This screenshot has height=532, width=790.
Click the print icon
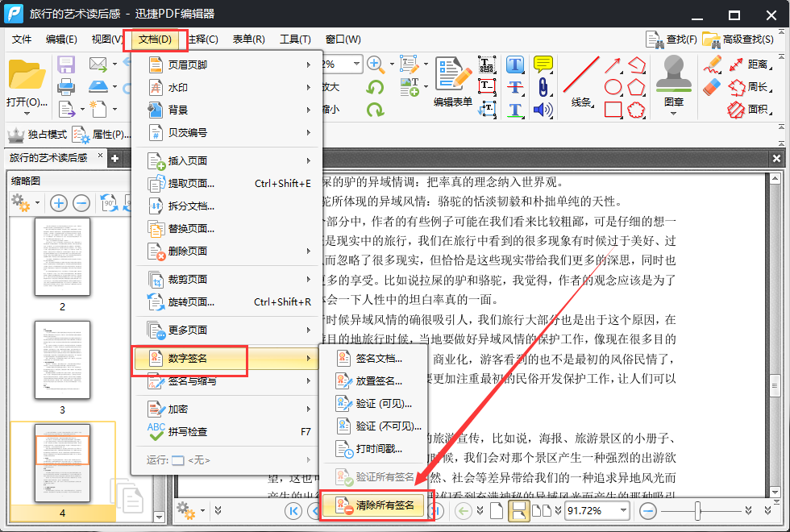pyautogui.click(x=66, y=87)
